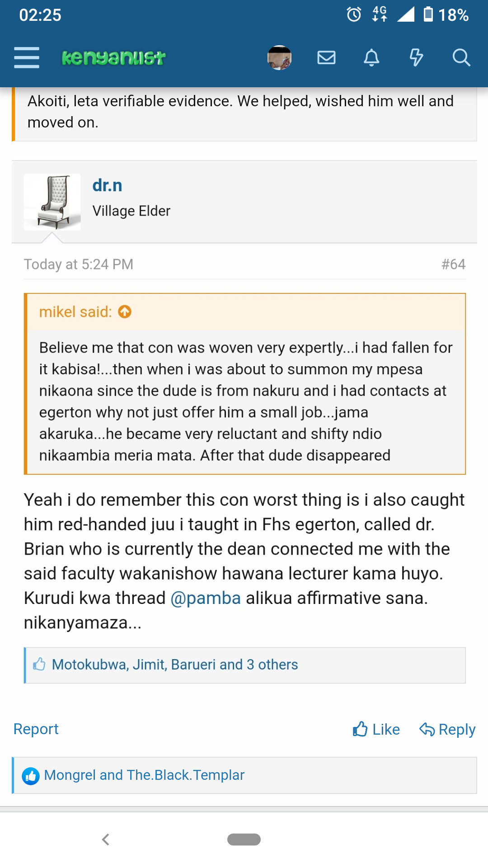488x868 pixels.
Task: Open the hamburger navigation menu
Action: point(27,57)
